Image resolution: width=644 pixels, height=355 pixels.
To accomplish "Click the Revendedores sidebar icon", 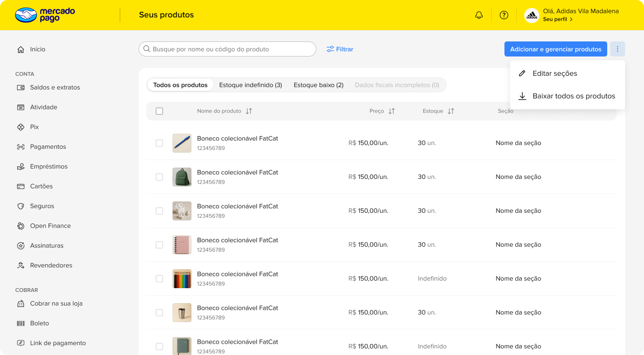I will (21, 266).
